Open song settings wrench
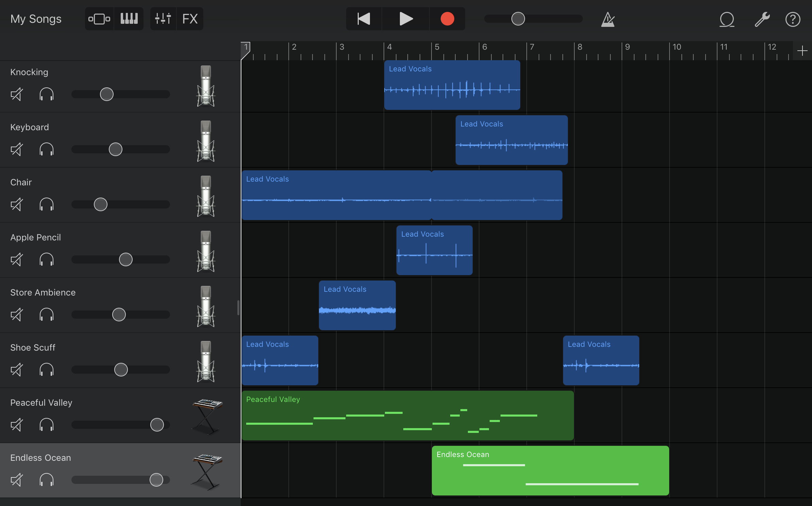This screenshot has width=812, height=506. pos(762,19)
